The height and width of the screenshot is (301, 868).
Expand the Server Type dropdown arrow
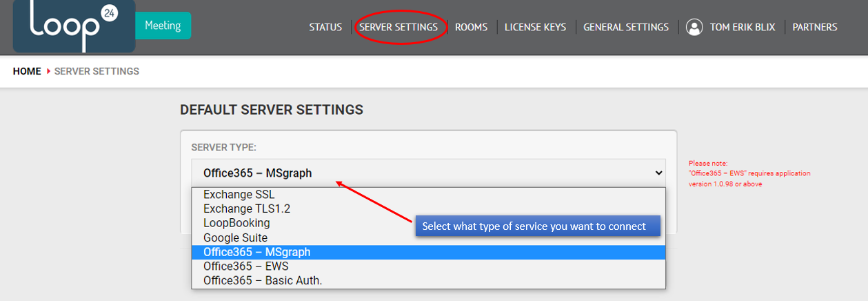(658, 173)
